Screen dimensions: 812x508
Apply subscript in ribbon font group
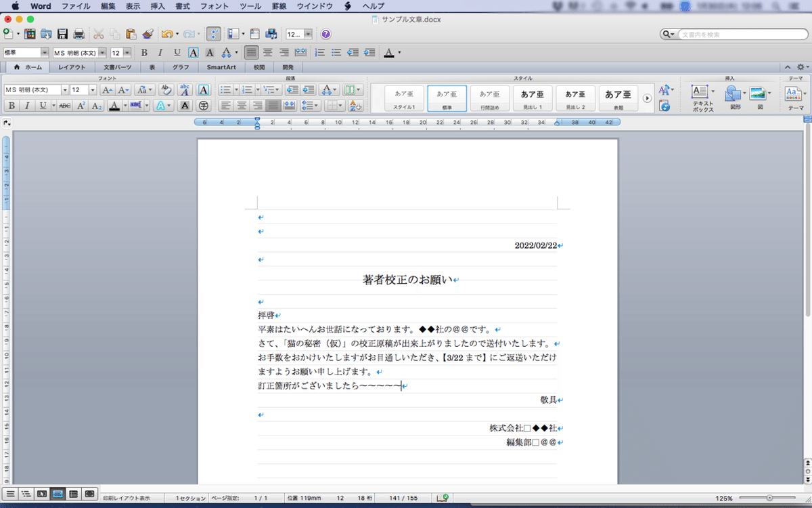coord(97,106)
